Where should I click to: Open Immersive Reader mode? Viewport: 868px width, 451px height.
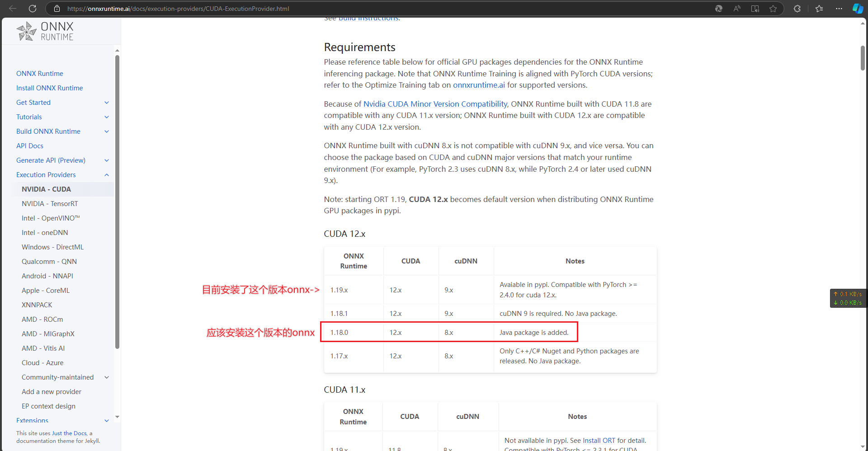[755, 9]
